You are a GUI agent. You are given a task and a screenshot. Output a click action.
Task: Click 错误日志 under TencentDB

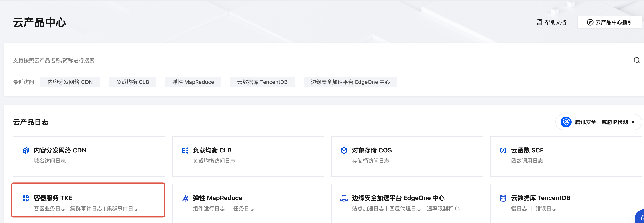tap(546, 209)
